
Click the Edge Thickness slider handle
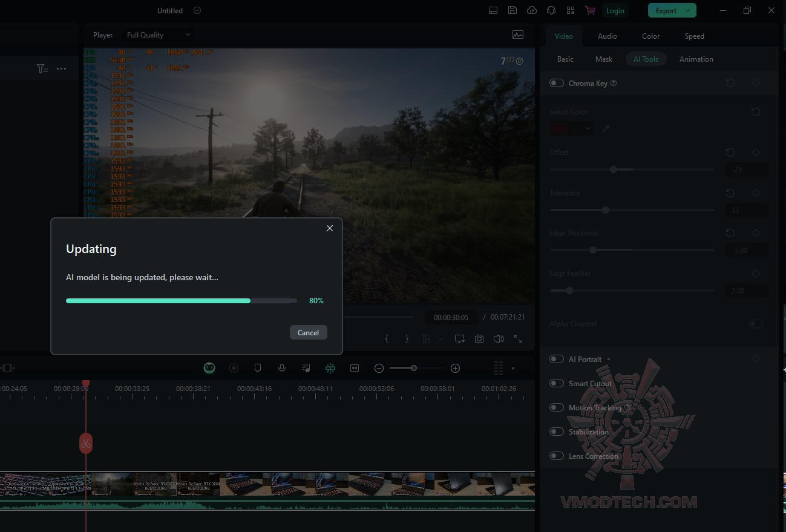[593, 250]
